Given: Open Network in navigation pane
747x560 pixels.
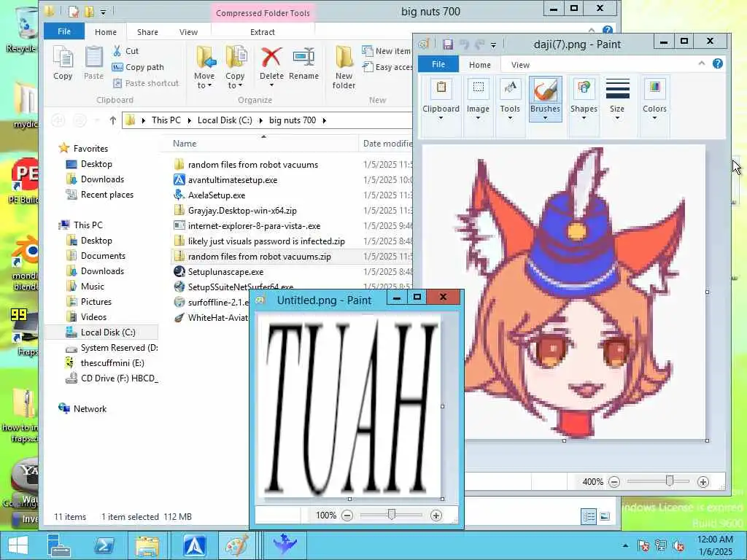Looking at the screenshot, I should click(90, 408).
